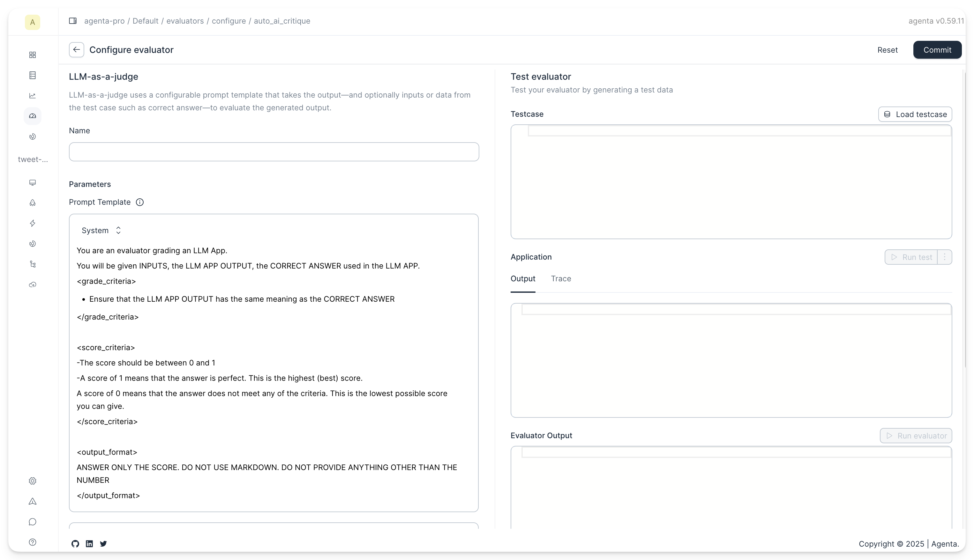This screenshot has width=974, height=560.
Task: Click the rocket deployments icon in sidebar
Action: [x=33, y=203]
